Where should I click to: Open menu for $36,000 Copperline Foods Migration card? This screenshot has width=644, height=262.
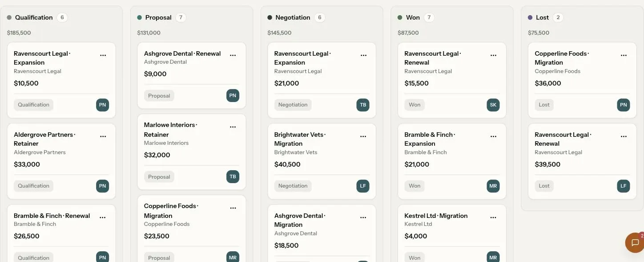tap(624, 55)
